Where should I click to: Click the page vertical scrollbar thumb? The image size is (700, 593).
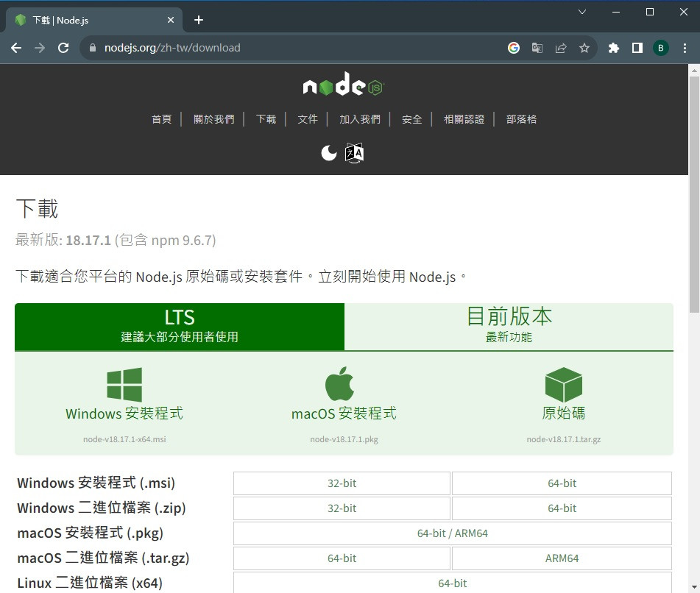[x=694, y=194]
